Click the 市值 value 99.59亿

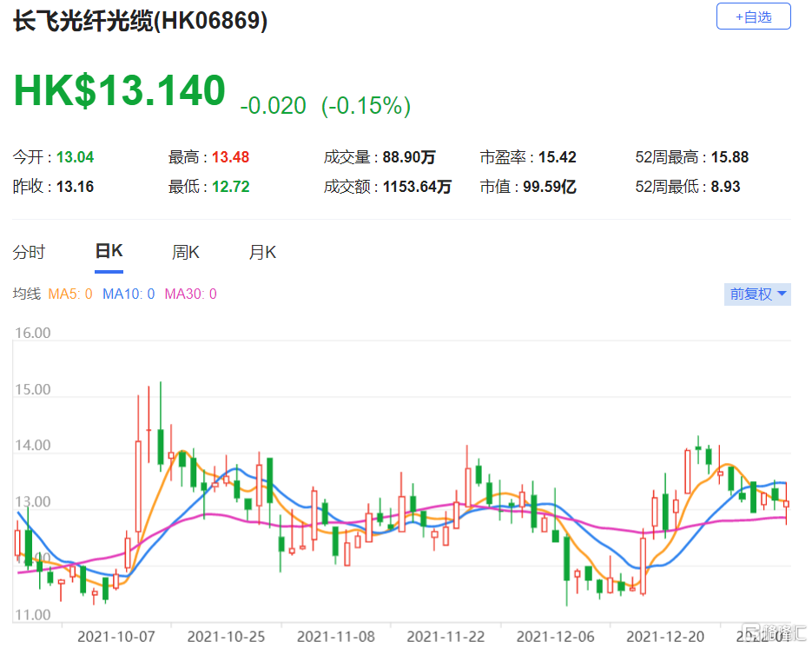pos(550,187)
